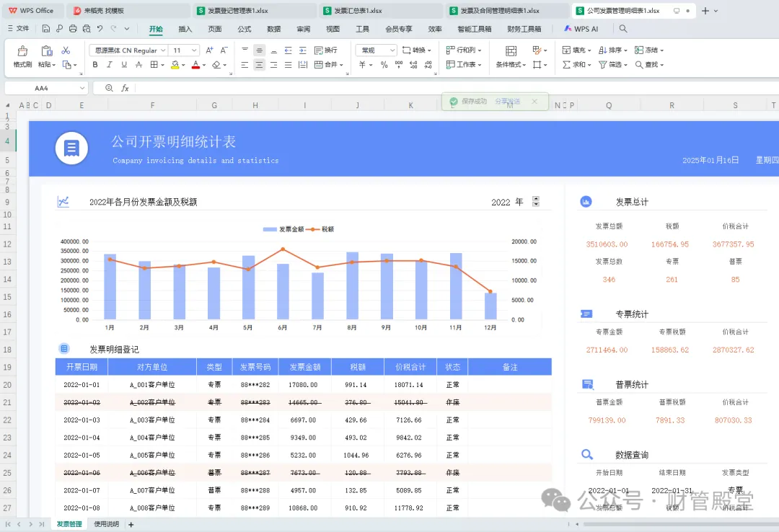This screenshot has height=532, width=779.
Task: Increase font size with A+ icon
Action: (209, 50)
